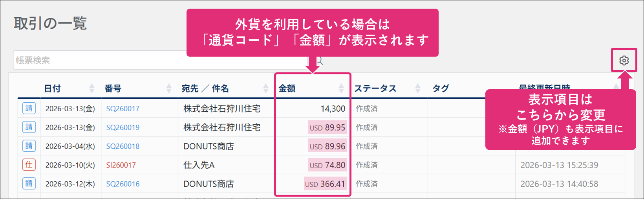
Task: Sort by 金額 column arrows
Action: tap(341, 88)
